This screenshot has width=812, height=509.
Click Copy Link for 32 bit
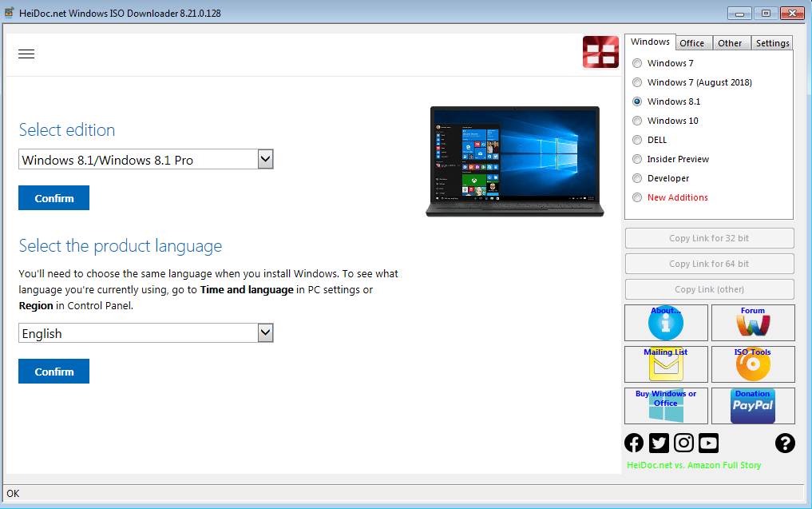click(x=709, y=238)
